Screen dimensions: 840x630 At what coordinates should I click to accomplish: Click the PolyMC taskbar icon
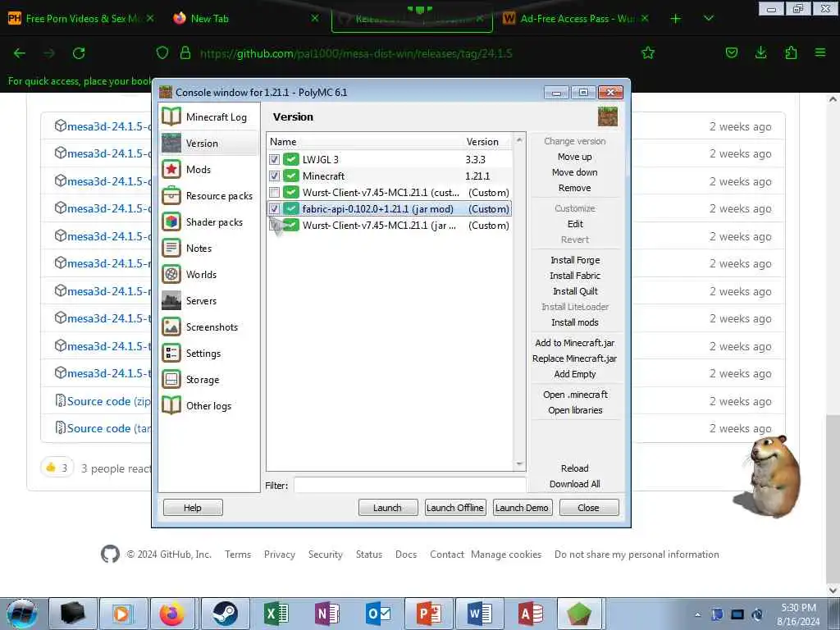(x=579, y=614)
